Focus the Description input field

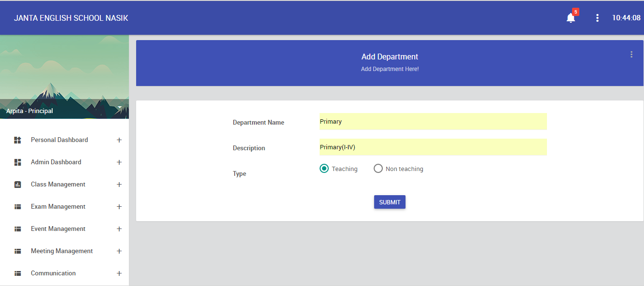tap(433, 147)
